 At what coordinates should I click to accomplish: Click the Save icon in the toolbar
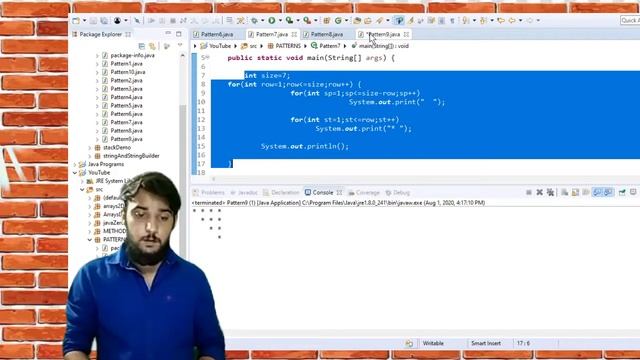(x=93, y=20)
